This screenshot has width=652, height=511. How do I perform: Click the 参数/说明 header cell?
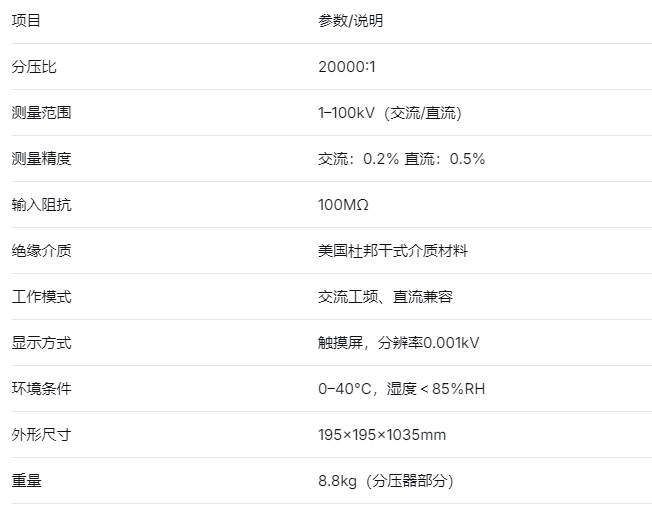click(350, 21)
